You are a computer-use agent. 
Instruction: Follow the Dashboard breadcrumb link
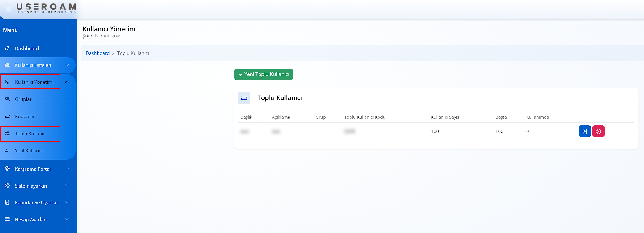click(x=98, y=53)
